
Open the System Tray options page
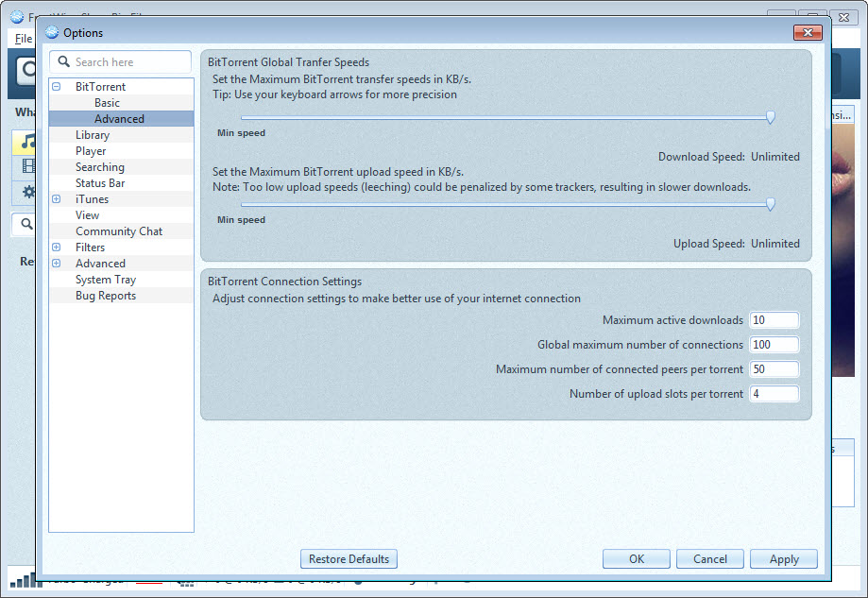(x=106, y=280)
